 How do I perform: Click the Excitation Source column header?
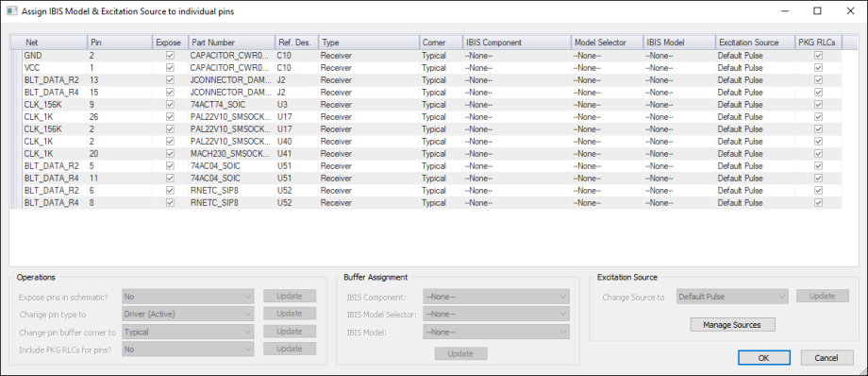pyautogui.click(x=755, y=43)
